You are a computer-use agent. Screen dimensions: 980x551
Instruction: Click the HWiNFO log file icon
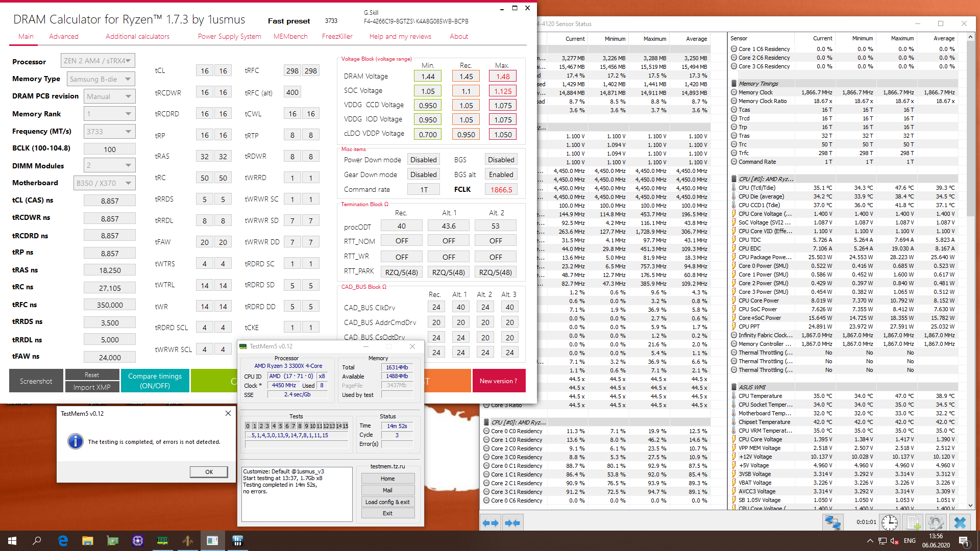[913, 522]
